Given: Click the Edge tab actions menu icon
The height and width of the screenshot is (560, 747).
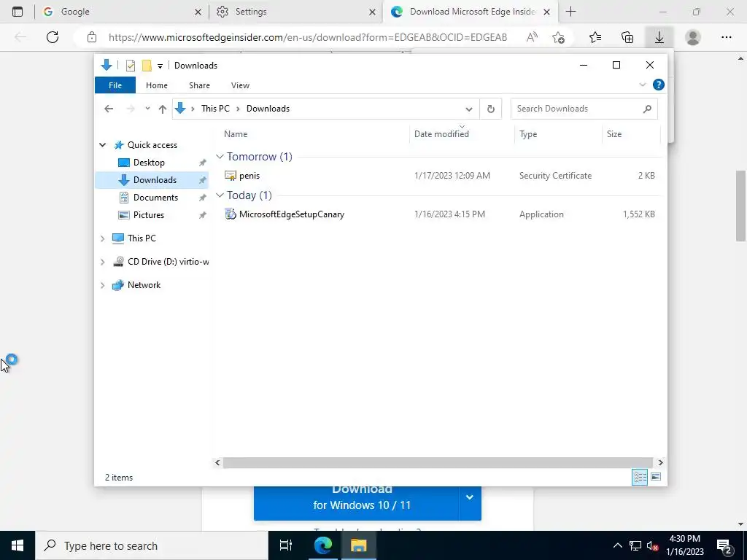Looking at the screenshot, I should tap(18, 12).
